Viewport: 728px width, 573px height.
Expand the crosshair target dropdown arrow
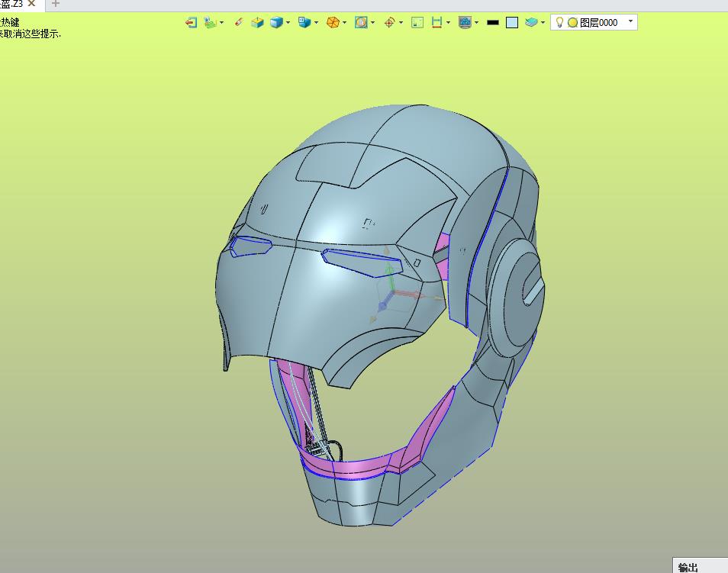click(x=401, y=22)
